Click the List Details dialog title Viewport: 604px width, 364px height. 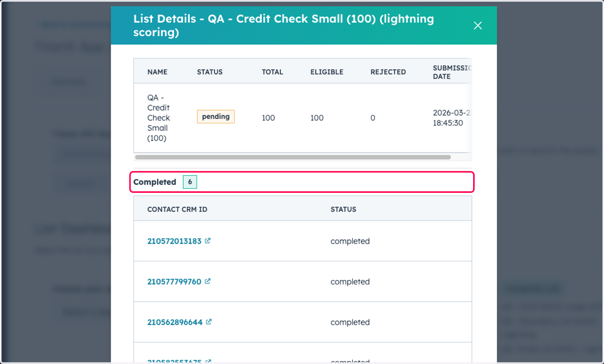(x=283, y=26)
